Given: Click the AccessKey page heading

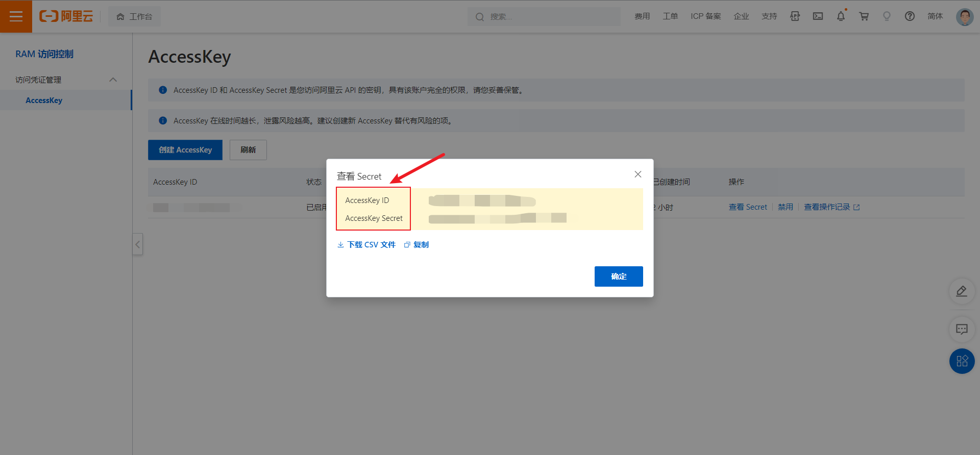Looking at the screenshot, I should (190, 57).
